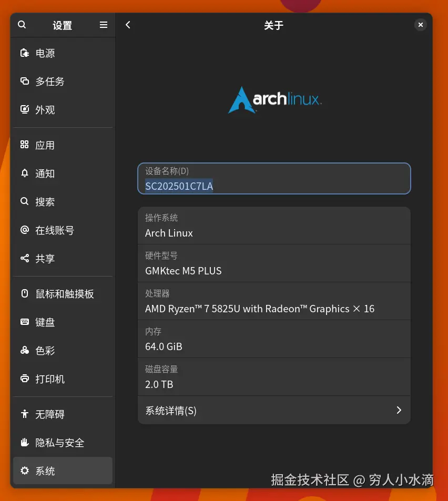Close the About window
The height and width of the screenshot is (501, 448).
click(x=421, y=25)
